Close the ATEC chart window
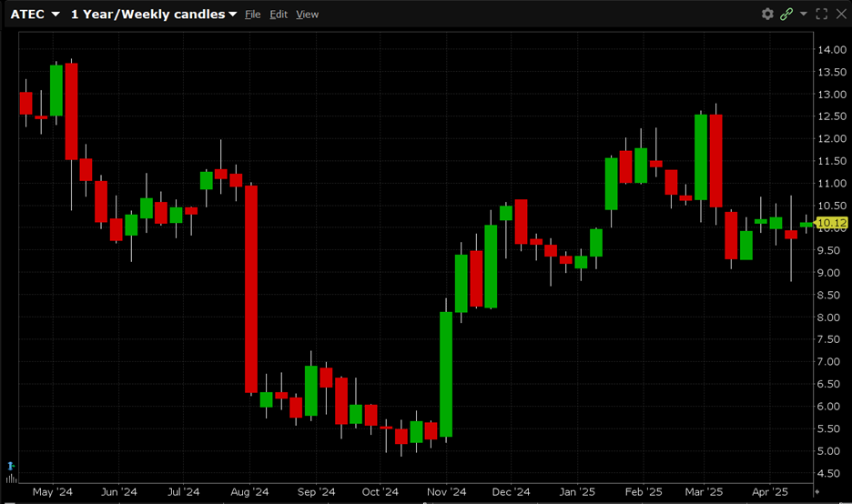Image resolution: width=852 pixels, height=504 pixels. (x=841, y=15)
